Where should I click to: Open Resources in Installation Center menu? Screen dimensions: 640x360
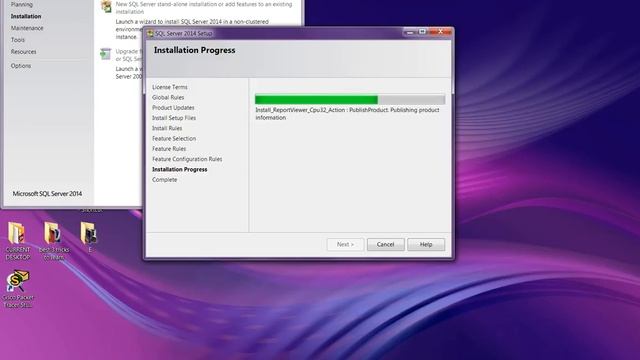coord(23,52)
